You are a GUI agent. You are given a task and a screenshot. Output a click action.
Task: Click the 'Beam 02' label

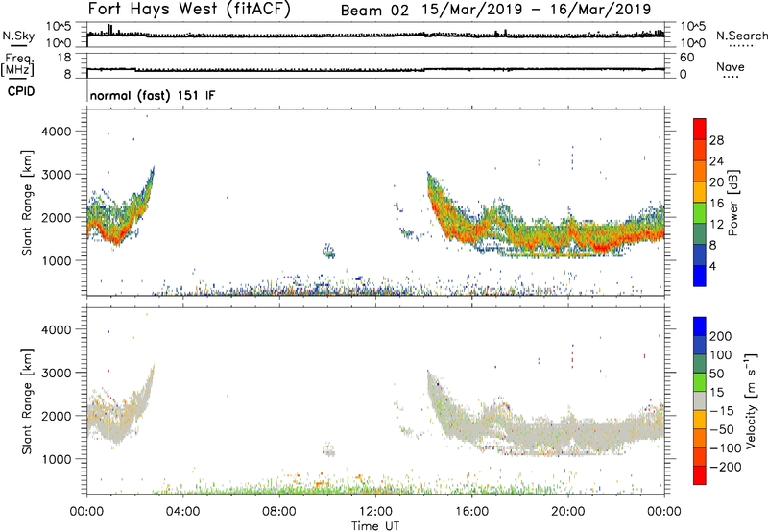[374, 10]
